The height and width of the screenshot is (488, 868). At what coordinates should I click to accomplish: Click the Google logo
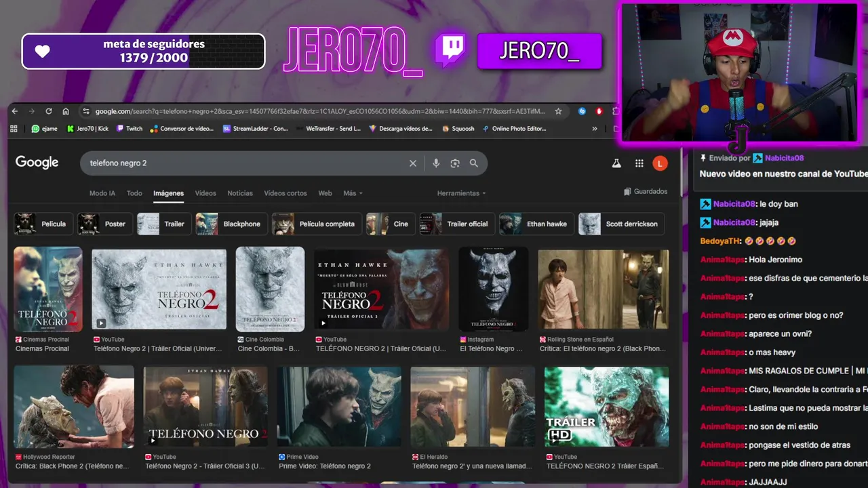(37, 163)
